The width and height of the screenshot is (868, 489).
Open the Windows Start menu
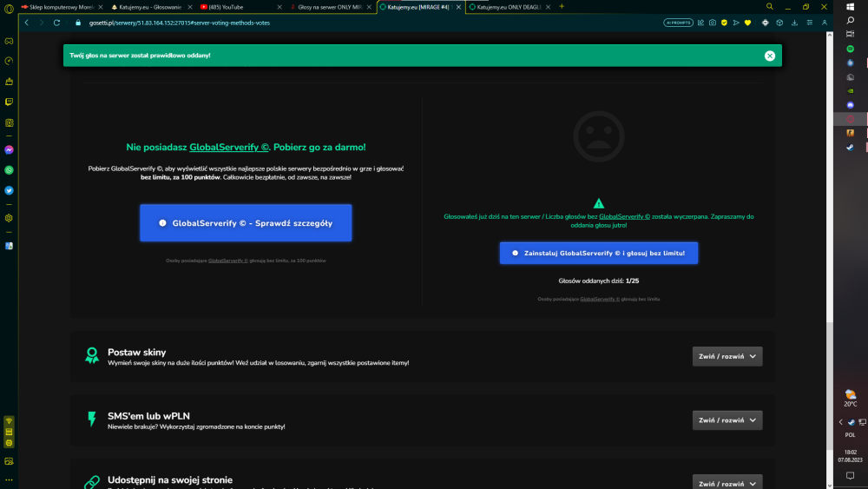click(851, 7)
